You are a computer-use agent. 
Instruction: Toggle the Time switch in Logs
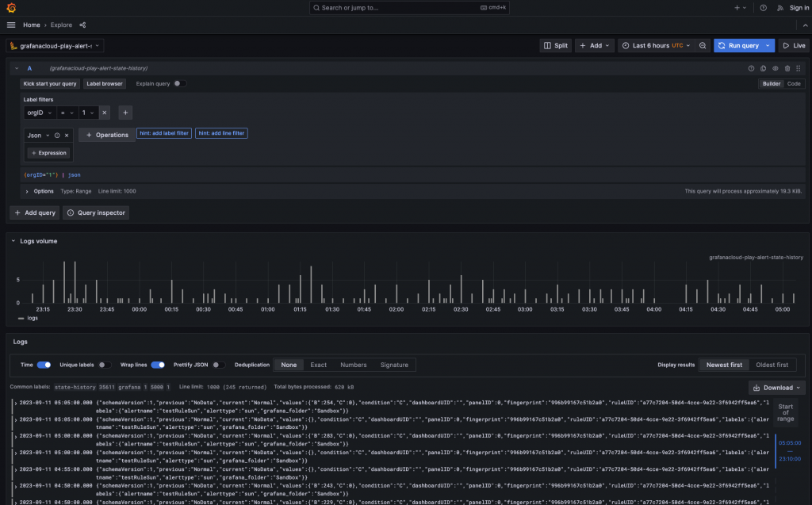click(44, 365)
